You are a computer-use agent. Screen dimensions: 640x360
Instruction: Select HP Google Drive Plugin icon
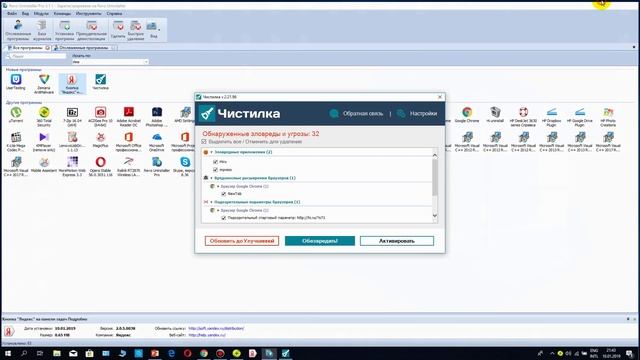pyautogui.click(x=580, y=116)
